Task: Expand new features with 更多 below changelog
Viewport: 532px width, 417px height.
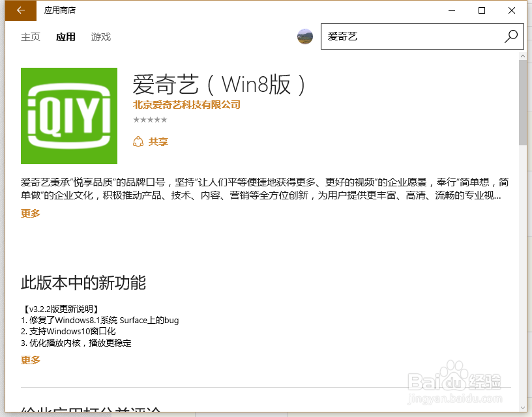Action: (31, 360)
